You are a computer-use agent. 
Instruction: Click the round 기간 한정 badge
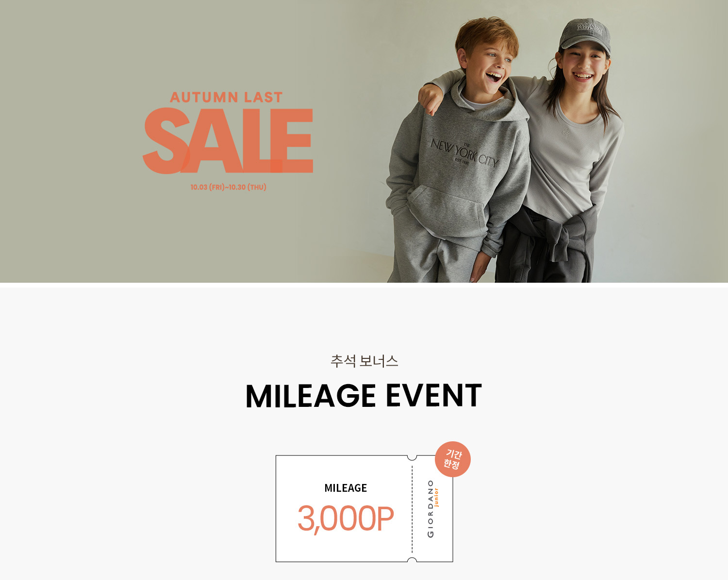tap(453, 459)
